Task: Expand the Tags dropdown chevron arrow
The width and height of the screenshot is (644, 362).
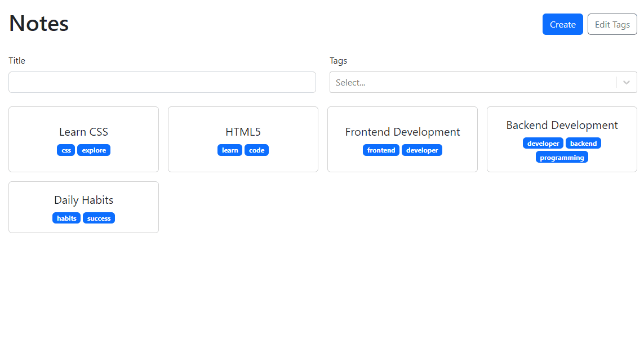Action: 626,82
